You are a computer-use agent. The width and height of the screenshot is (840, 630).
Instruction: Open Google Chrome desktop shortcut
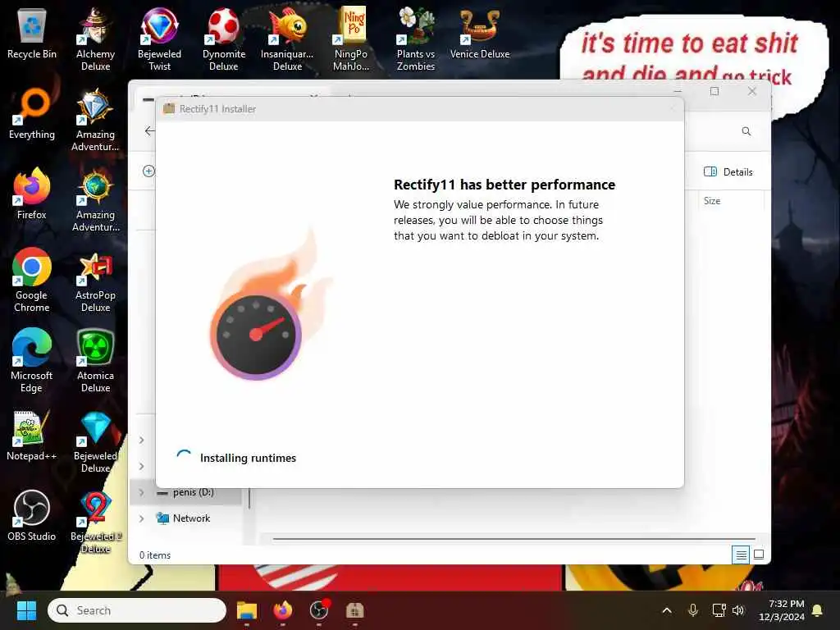coord(32,280)
